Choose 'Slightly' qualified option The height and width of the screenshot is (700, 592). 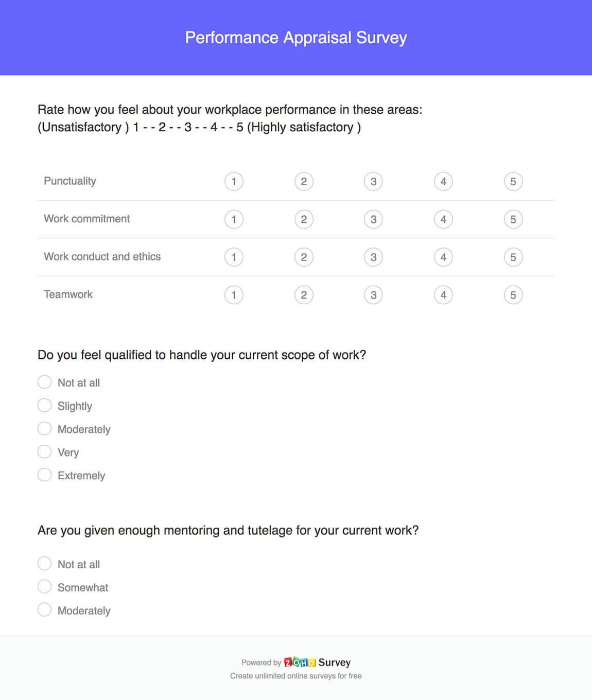click(x=45, y=406)
